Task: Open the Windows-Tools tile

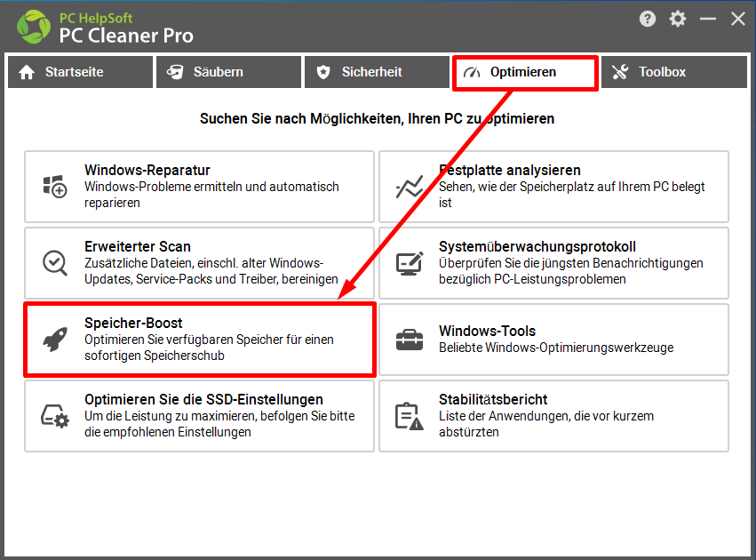Action: pos(554,340)
